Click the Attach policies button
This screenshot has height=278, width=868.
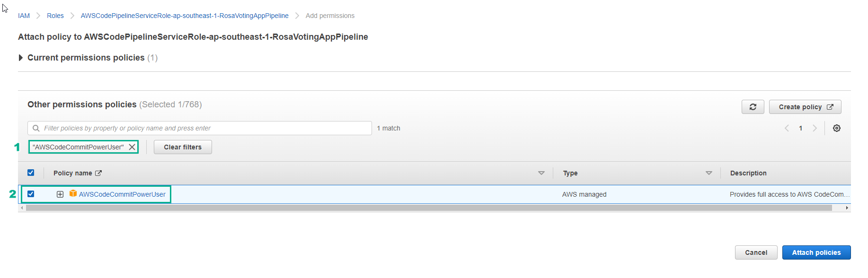816,252
